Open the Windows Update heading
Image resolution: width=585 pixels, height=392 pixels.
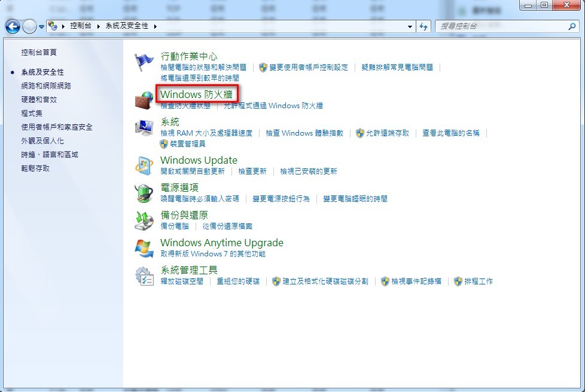point(199,160)
